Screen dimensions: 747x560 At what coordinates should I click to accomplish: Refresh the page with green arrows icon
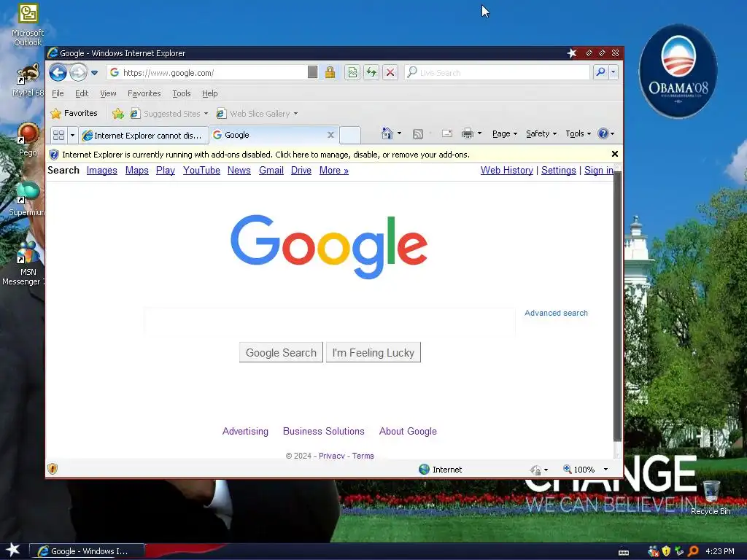pyautogui.click(x=371, y=72)
